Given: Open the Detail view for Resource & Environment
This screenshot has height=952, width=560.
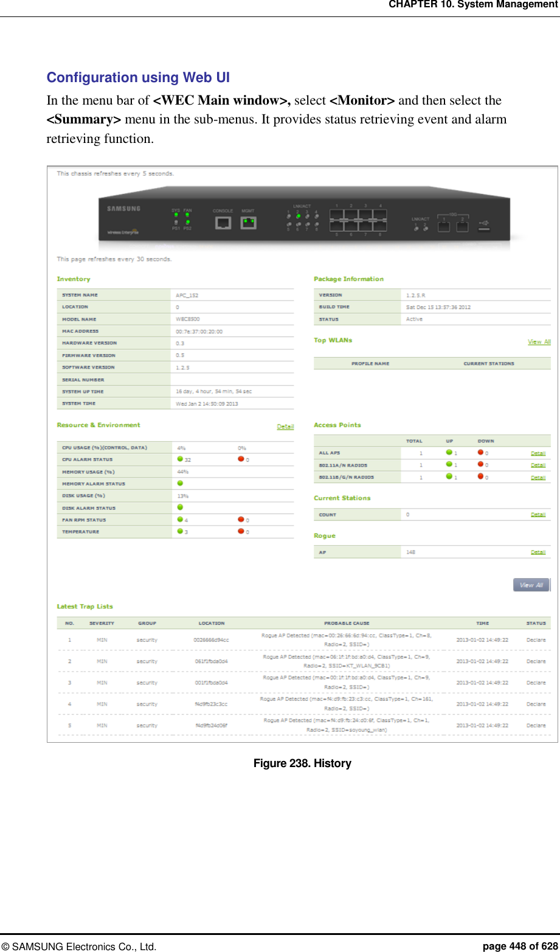Looking at the screenshot, I should point(285,426).
